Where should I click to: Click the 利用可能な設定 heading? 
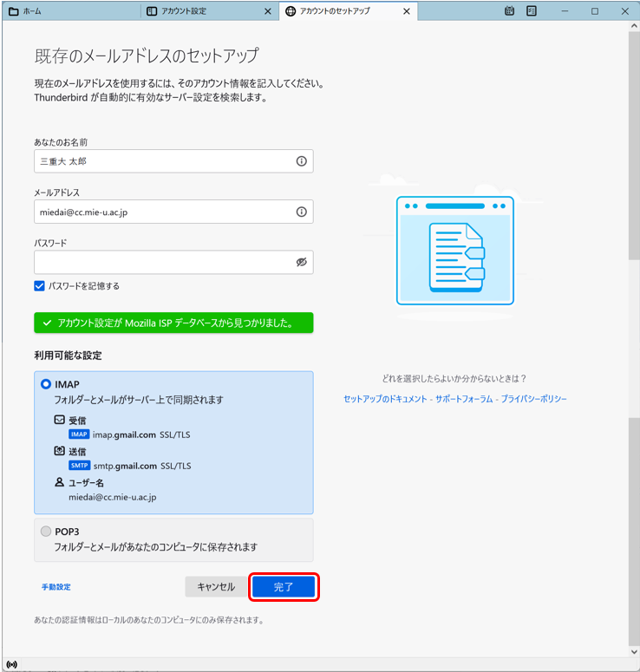click(x=69, y=356)
